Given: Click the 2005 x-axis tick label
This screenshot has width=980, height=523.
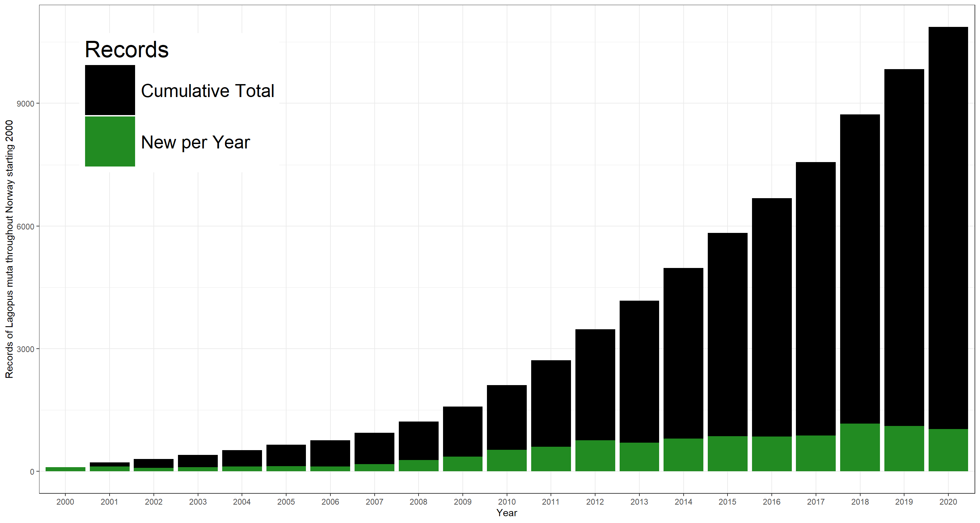Looking at the screenshot, I should (x=286, y=502).
